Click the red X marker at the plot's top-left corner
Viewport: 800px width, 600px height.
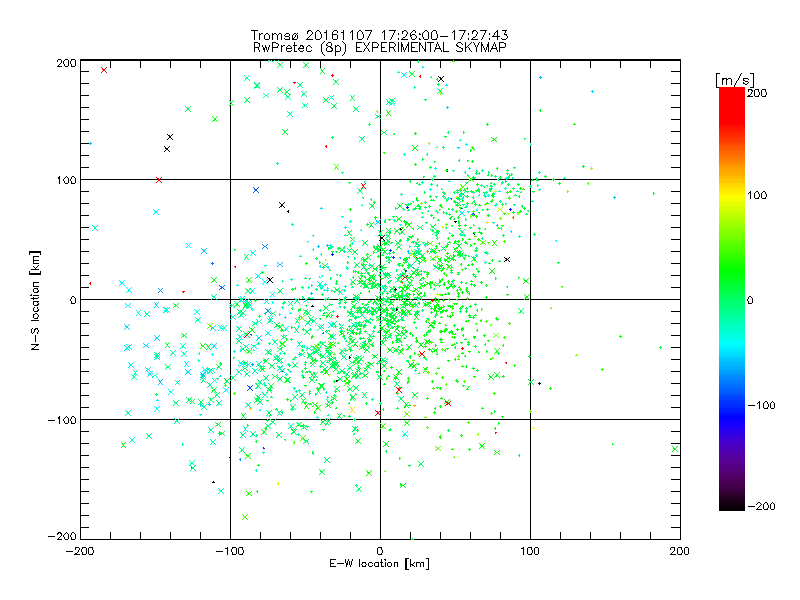click(104, 70)
